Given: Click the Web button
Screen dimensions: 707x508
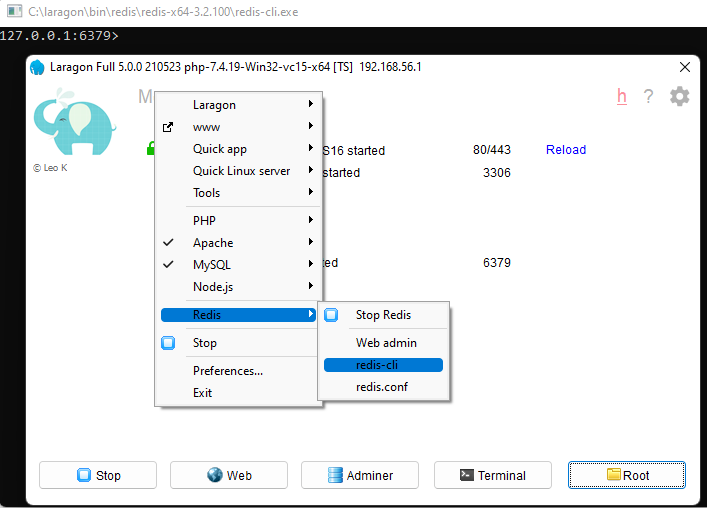Looking at the screenshot, I should pyautogui.click(x=229, y=475).
